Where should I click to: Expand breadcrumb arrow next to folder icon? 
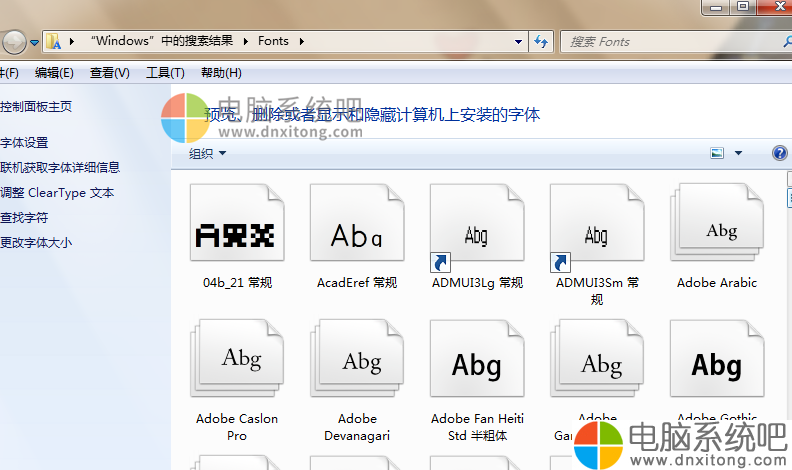(x=72, y=41)
